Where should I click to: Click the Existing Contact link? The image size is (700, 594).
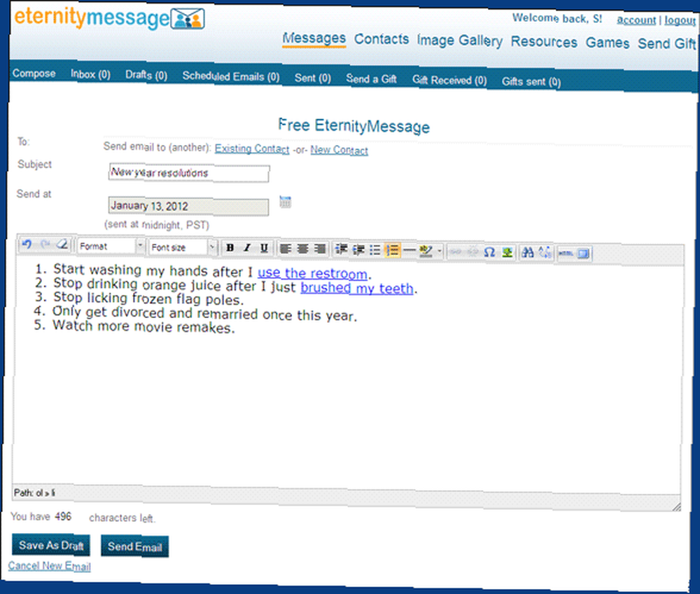pyautogui.click(x=252, y=148)
